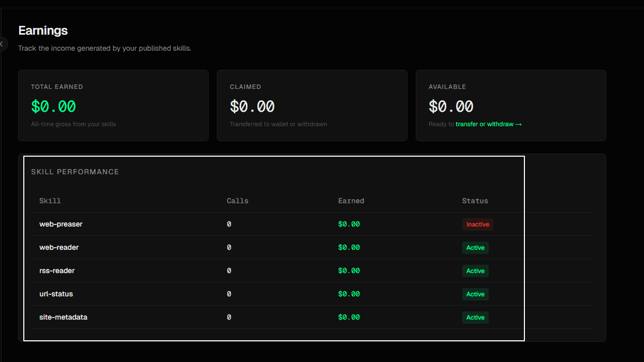
Task: Sort by the Calls column header
Action: tap(237, 201)
